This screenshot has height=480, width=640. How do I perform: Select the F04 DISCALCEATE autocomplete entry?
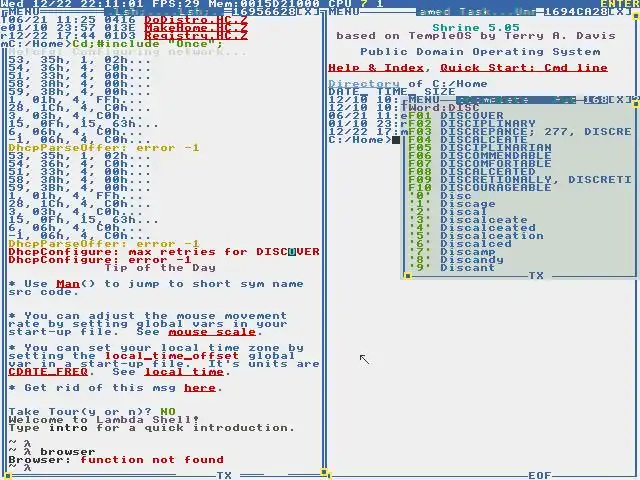click(468, 140)
